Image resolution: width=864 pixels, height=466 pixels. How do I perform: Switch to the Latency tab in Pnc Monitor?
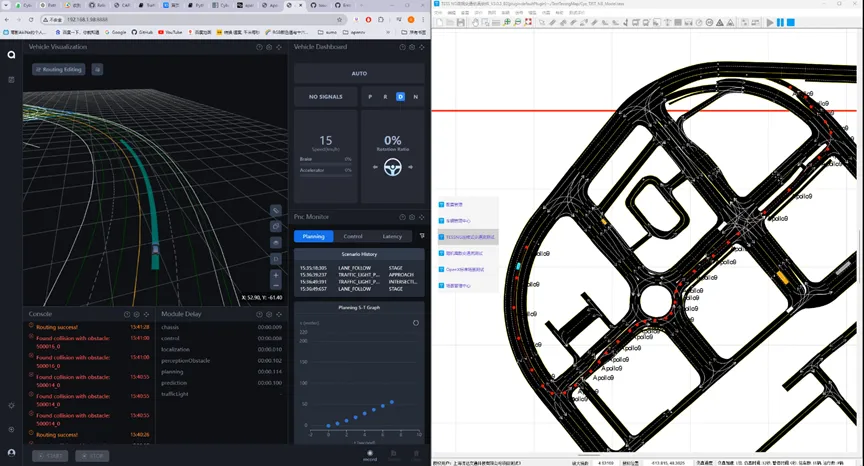point(392,236)
